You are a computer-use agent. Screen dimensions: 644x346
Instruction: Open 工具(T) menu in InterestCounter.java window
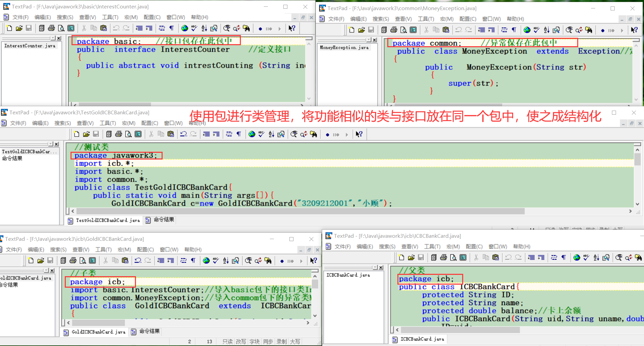110,17
